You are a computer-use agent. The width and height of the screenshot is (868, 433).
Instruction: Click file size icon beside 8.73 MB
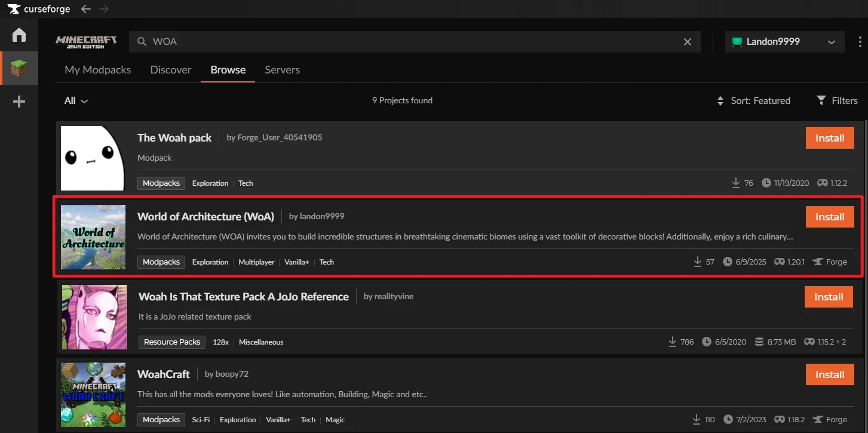pos(759,342)
